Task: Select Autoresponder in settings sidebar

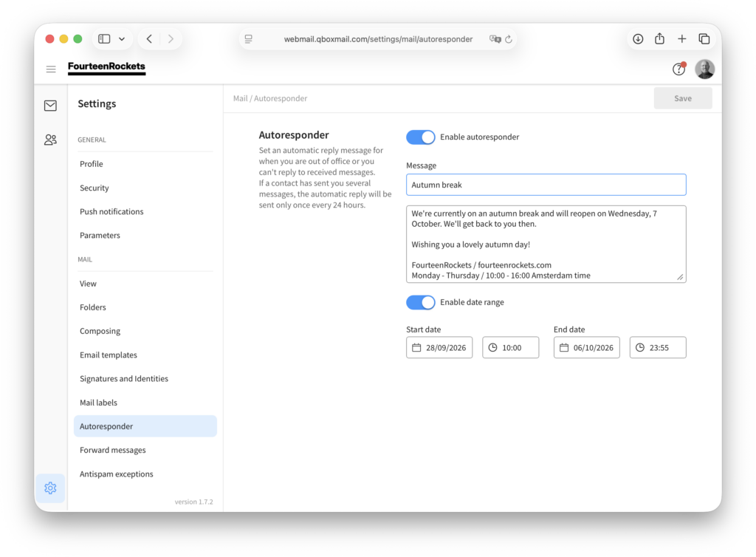Action: pos(145,426)
